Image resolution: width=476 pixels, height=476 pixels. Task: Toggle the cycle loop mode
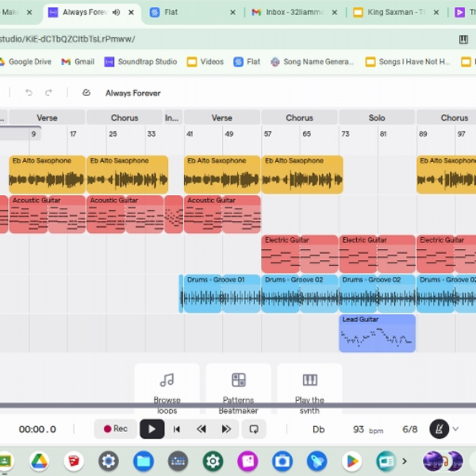[254, 429]
